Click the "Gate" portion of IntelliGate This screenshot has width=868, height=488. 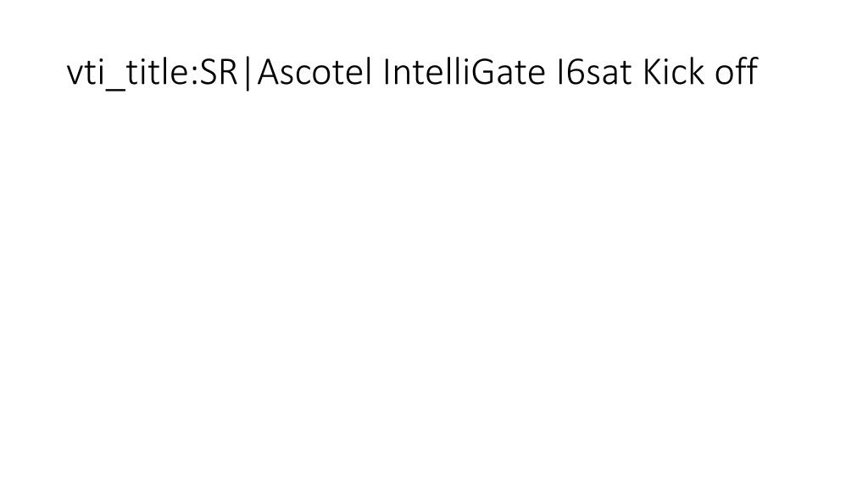(509, 72)
